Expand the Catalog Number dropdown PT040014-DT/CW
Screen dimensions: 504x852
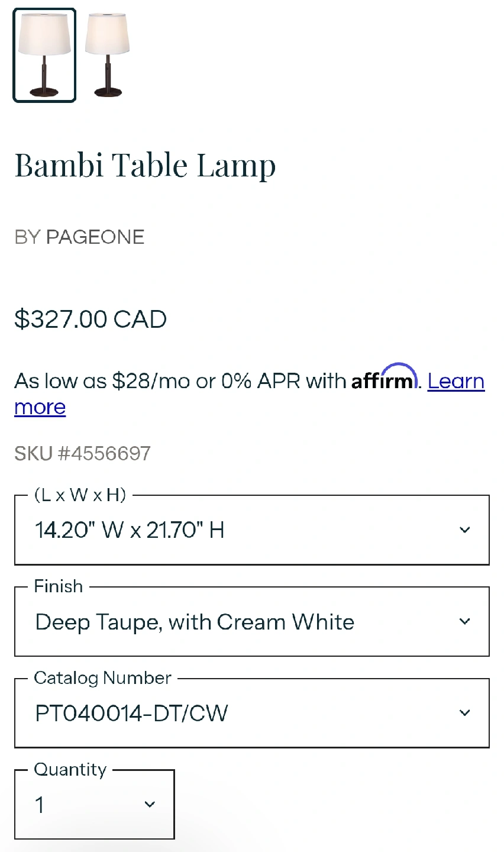237,714
